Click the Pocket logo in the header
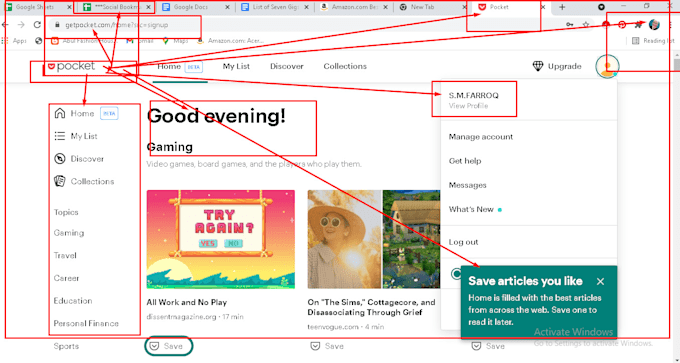The width and height of the screenshot is (680, 363). [71, 66]
